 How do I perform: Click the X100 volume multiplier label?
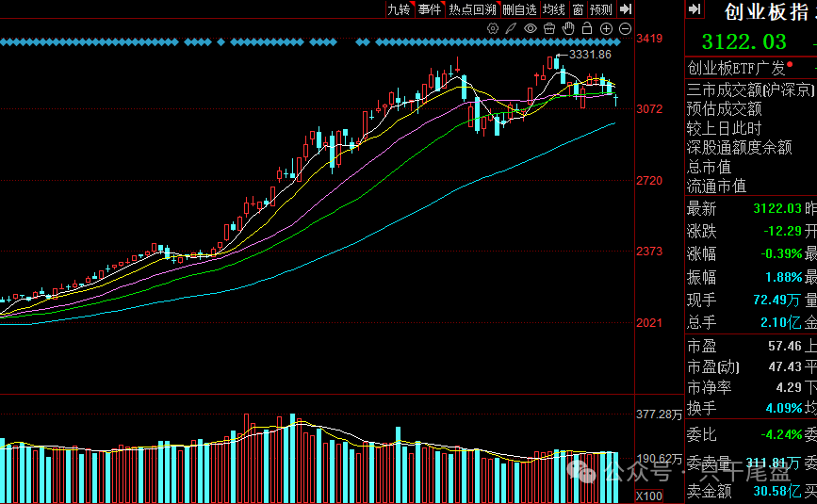[x=649, y=496]
